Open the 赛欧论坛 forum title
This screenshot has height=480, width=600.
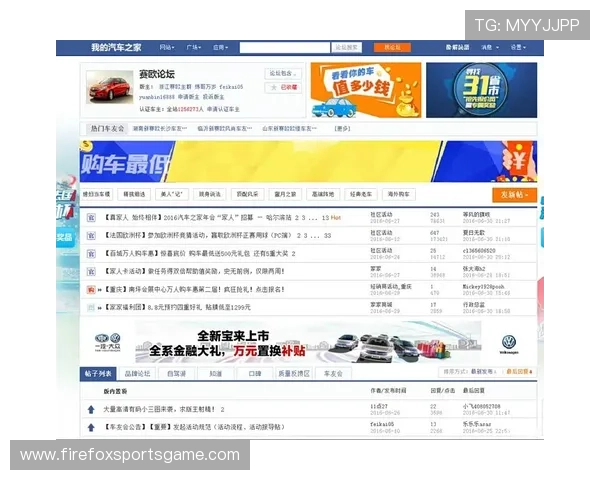(x=157, y=74)
